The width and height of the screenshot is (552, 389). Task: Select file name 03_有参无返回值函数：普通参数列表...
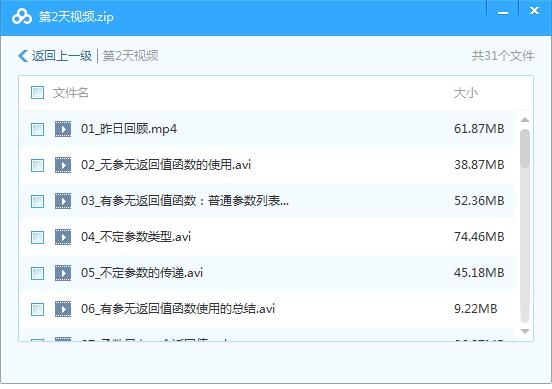pos(185,201)
